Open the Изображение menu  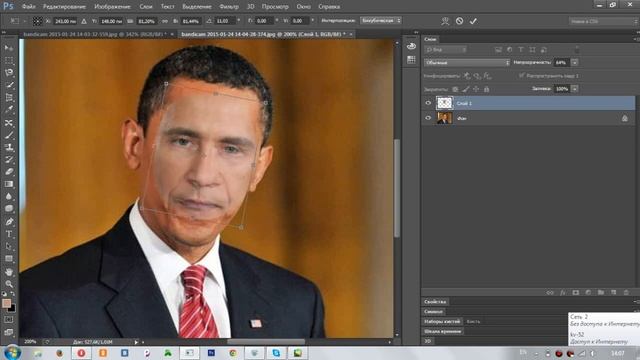pos(112,7)
